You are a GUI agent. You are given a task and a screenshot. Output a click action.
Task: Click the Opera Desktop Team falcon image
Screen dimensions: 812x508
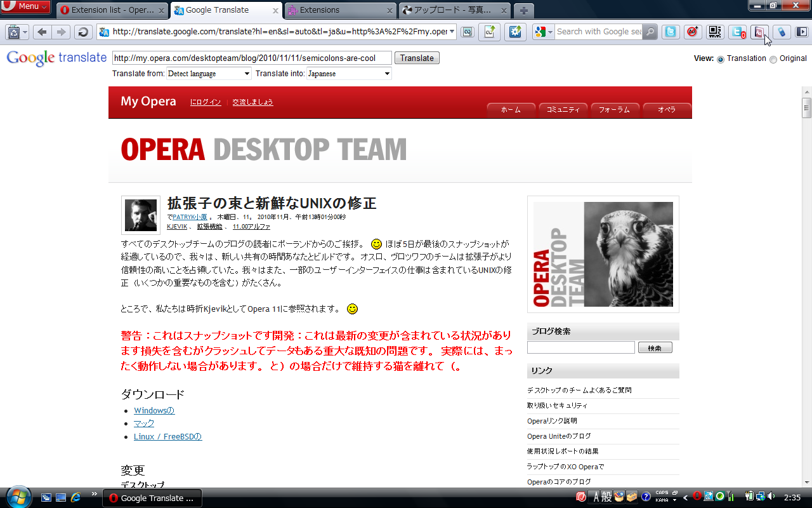pyautogui.click(x=603, y=254)
